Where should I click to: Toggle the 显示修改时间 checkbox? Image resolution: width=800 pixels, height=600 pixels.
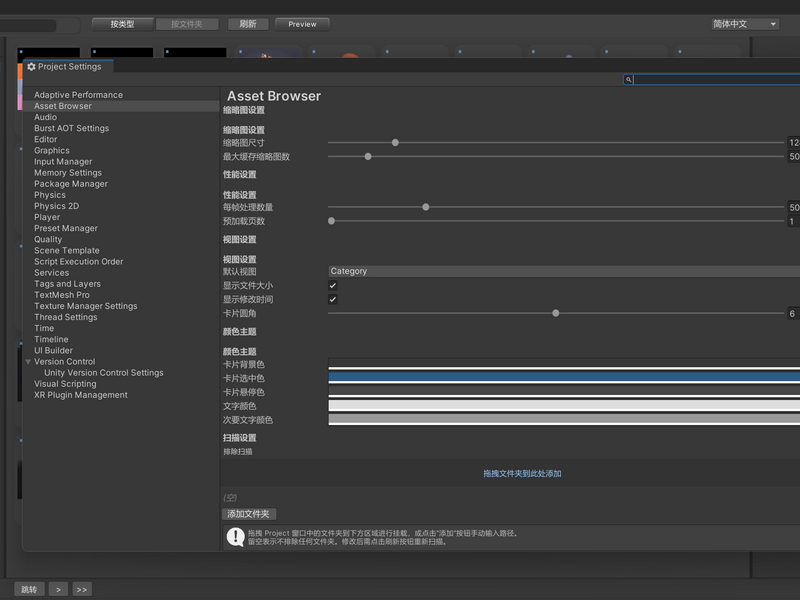click(x=333, y=299)
